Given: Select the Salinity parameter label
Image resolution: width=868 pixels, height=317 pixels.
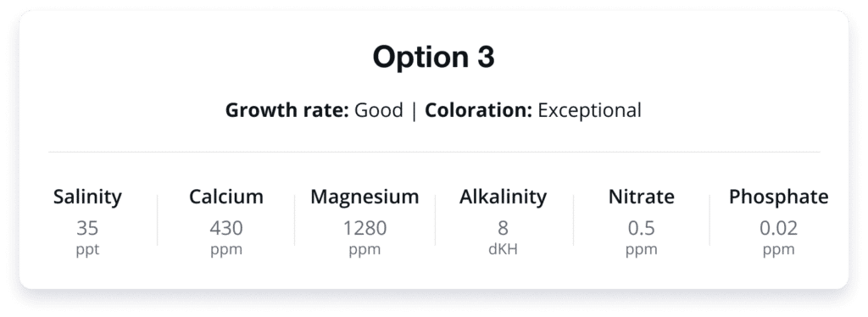Looking at the screenshot, I should pyautogui.click(x=87, y=197).
